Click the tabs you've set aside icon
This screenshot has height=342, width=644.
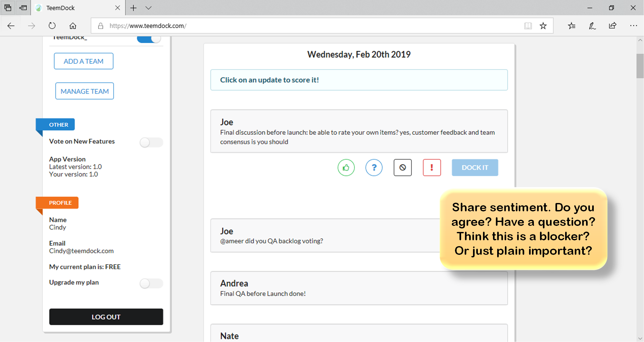(x=8, y=8)
